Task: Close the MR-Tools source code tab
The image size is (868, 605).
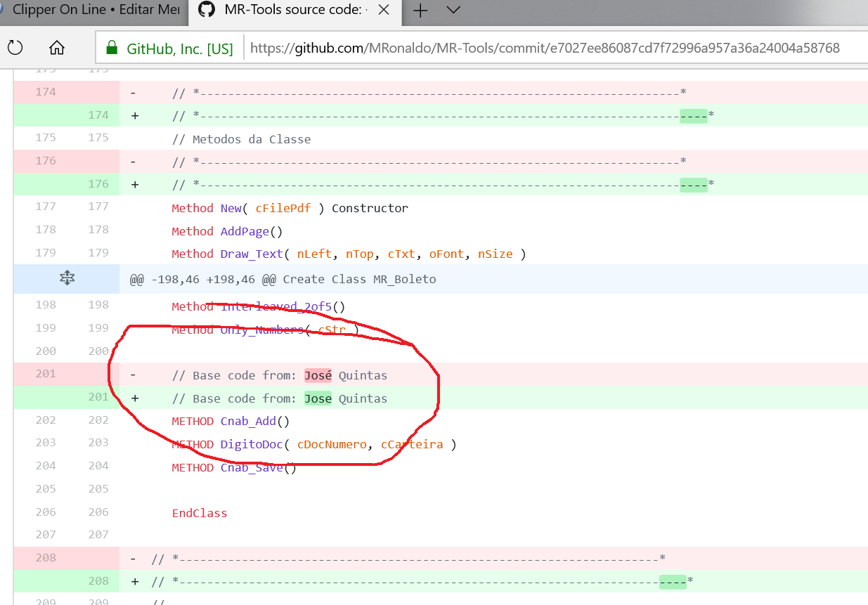Action: [x=383, y=11]
